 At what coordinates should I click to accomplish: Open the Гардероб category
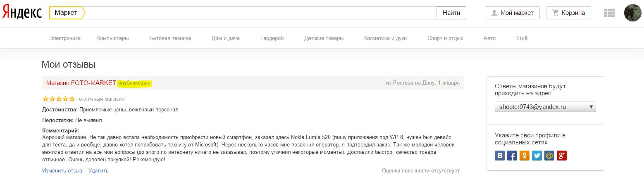(x=272, y=38)
